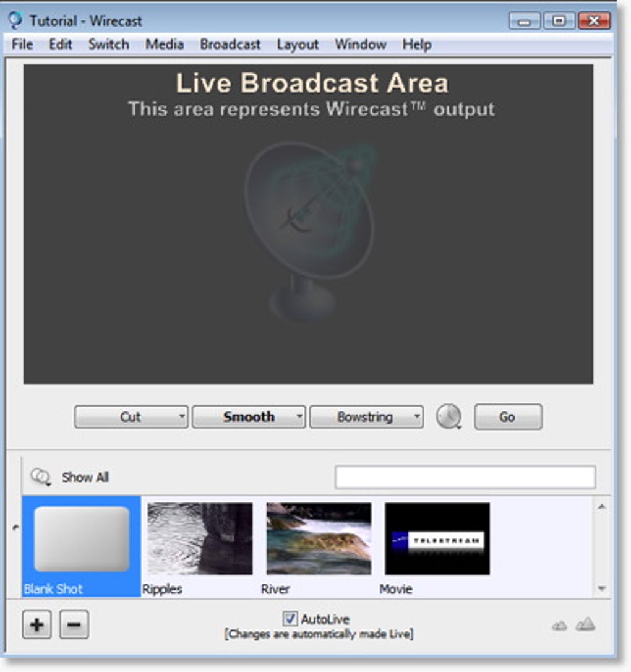Image resolution: width=631 pixels, height=672 pixels.
Task: Expand the Smooth transition dropdown arrow
Action: [x=300, y=416]
